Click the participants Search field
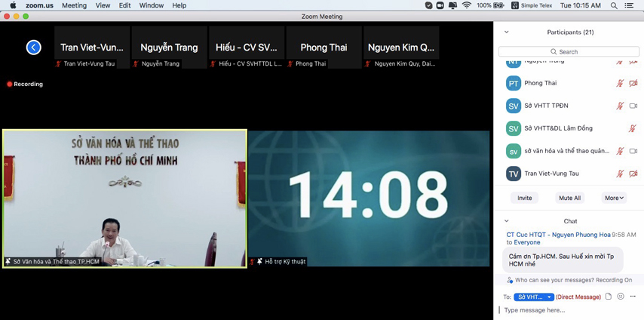 (x=569, y=51)
